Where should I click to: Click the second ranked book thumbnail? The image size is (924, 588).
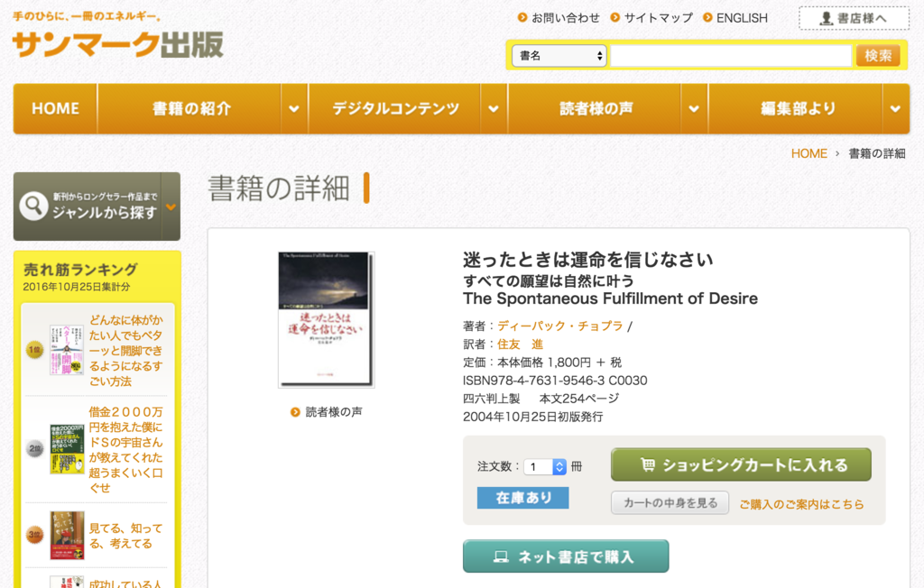[x=67, y=449]
